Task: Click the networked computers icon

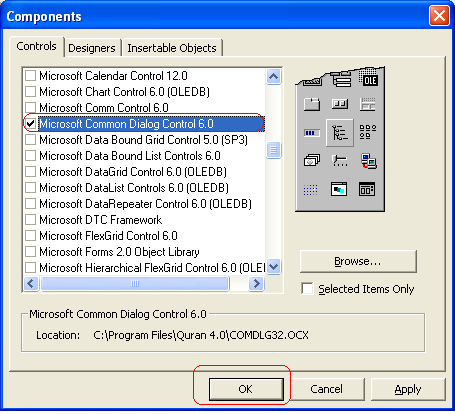Action: click(x=369, y=161)
